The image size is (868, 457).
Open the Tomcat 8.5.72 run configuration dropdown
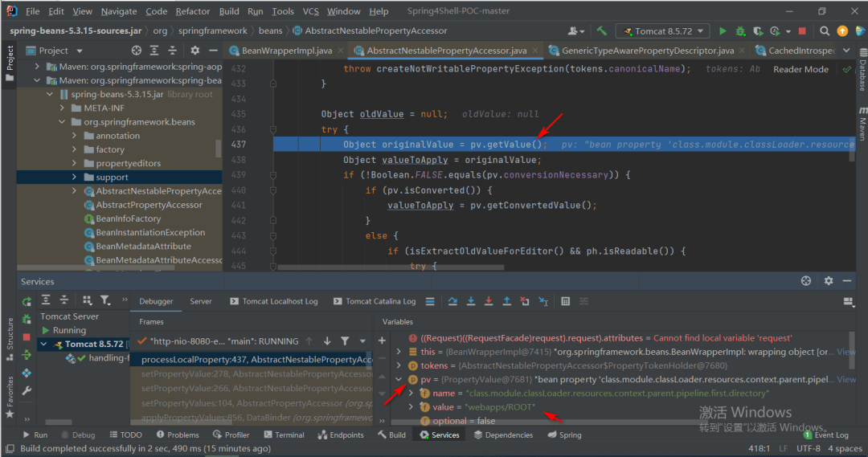click(x=662, y=31)
